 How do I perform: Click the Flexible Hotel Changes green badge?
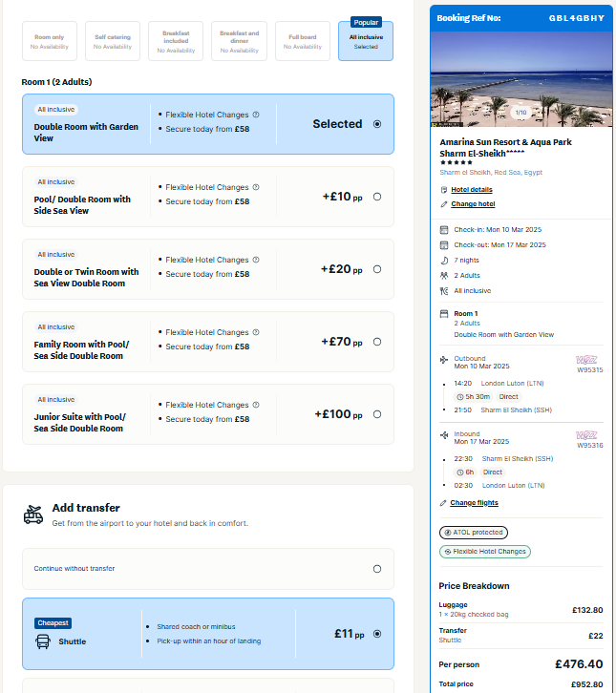point(484,552)
